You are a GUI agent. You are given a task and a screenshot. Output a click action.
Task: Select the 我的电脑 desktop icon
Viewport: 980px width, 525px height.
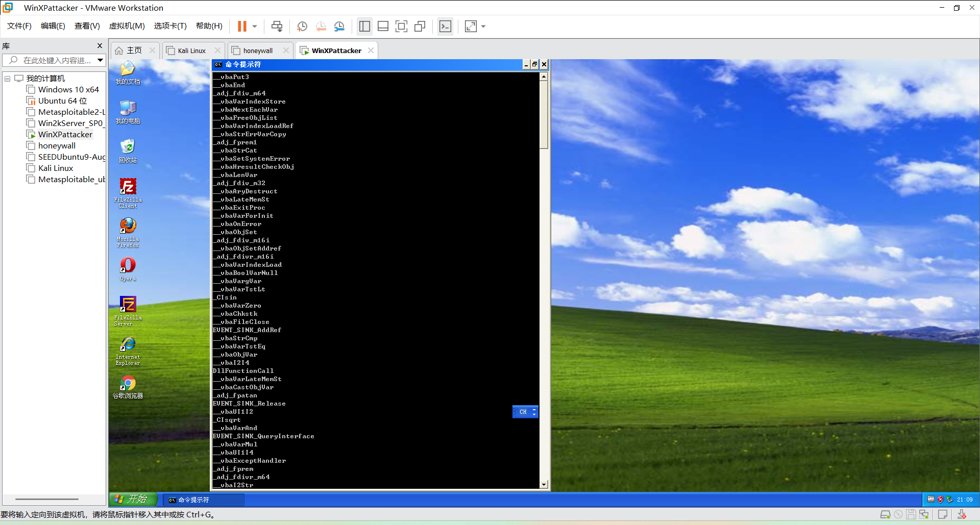click(128, 112)
